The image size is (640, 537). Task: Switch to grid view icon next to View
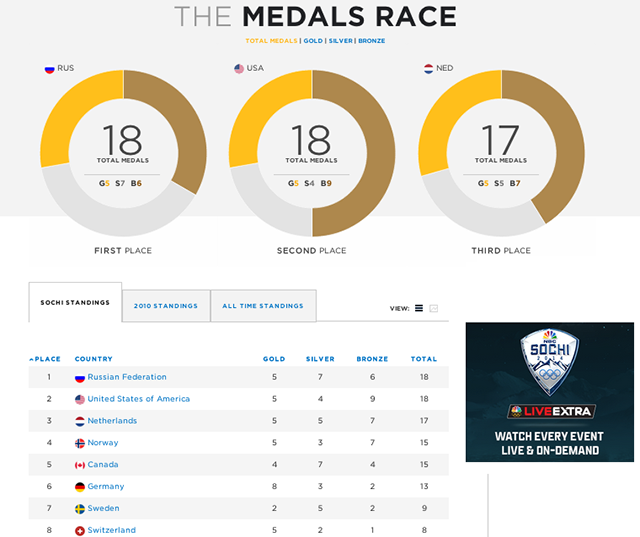coord(434,308)
